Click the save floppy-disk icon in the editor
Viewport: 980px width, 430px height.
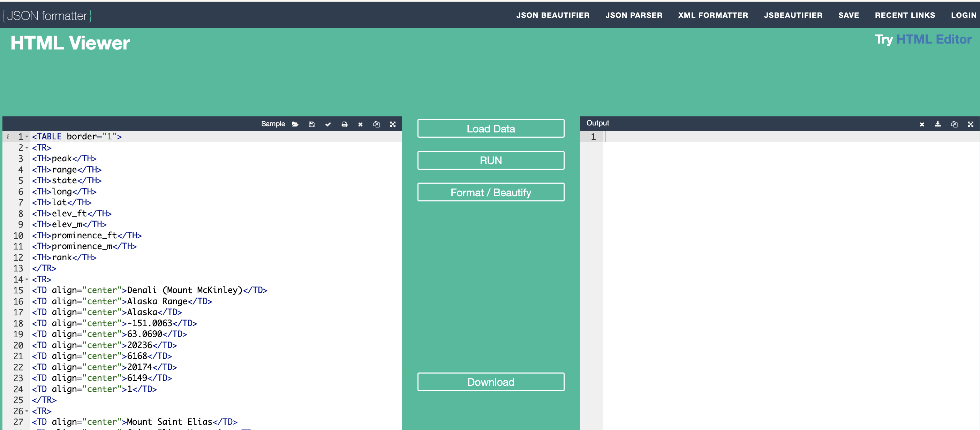(x=311, y=124)
